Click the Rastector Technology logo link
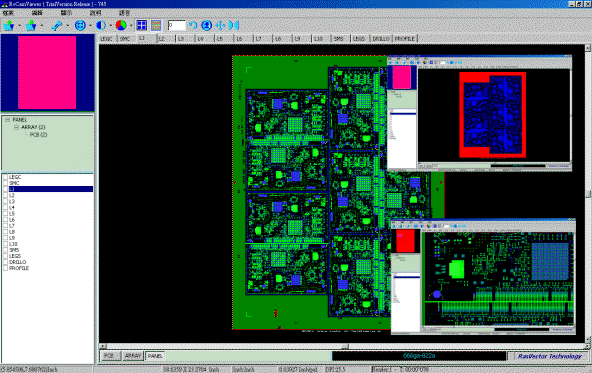 (x=549, y=356)
